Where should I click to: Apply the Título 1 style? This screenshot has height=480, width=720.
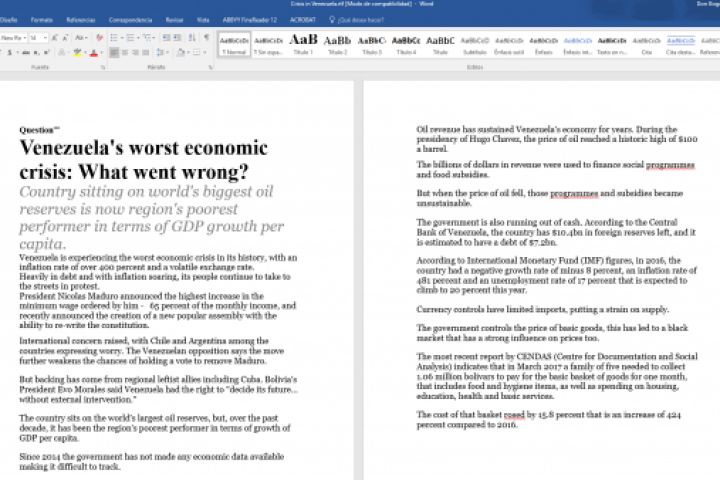coord(303,45)
